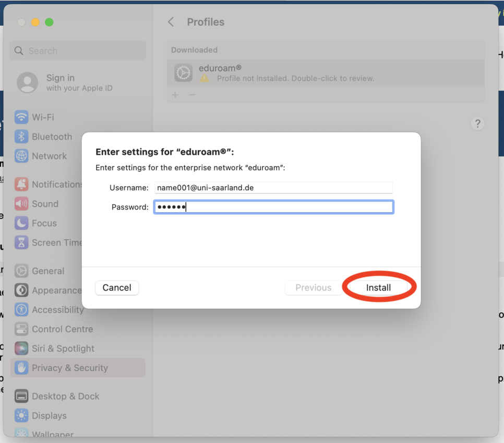Click the Install button
This screenshot has width=504, height=443.
tap(378, 288)
